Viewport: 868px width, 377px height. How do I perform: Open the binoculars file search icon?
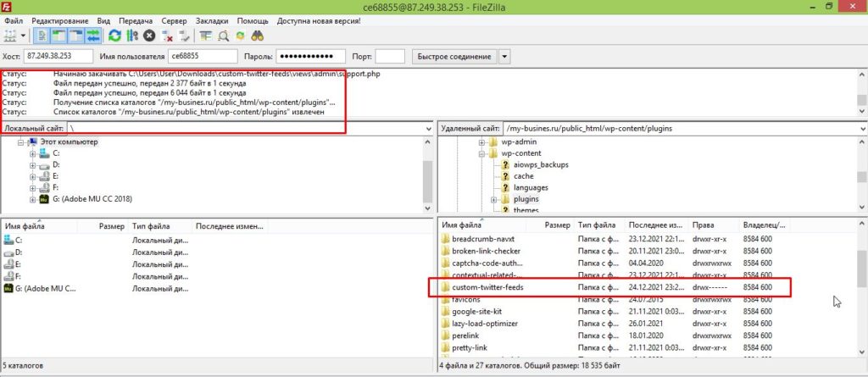[x=259, y=36]
